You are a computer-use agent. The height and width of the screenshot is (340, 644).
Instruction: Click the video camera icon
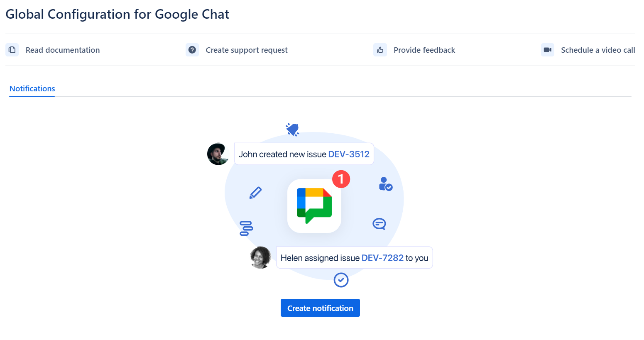548,50
